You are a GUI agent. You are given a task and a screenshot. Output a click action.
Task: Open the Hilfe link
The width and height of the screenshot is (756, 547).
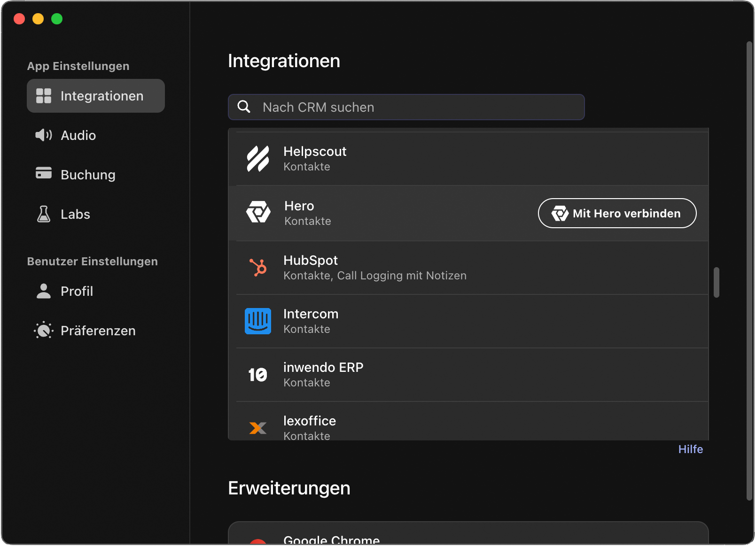[x=690, y=449]
